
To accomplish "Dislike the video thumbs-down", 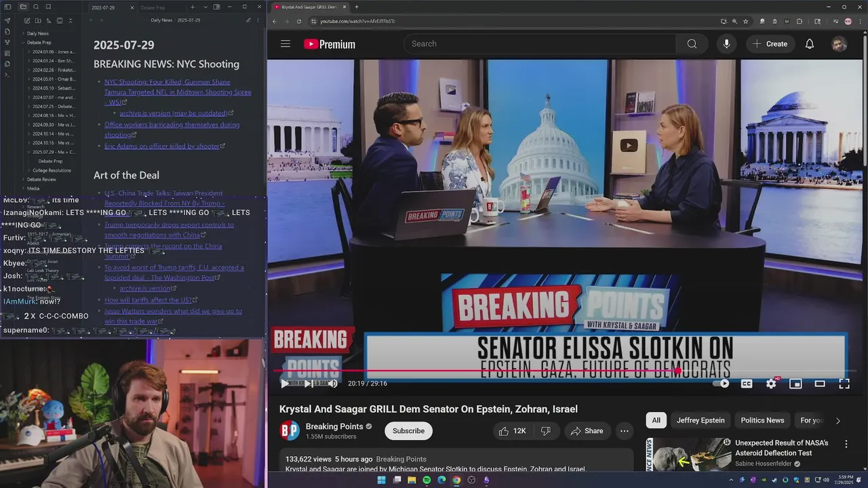I will 545,431.
